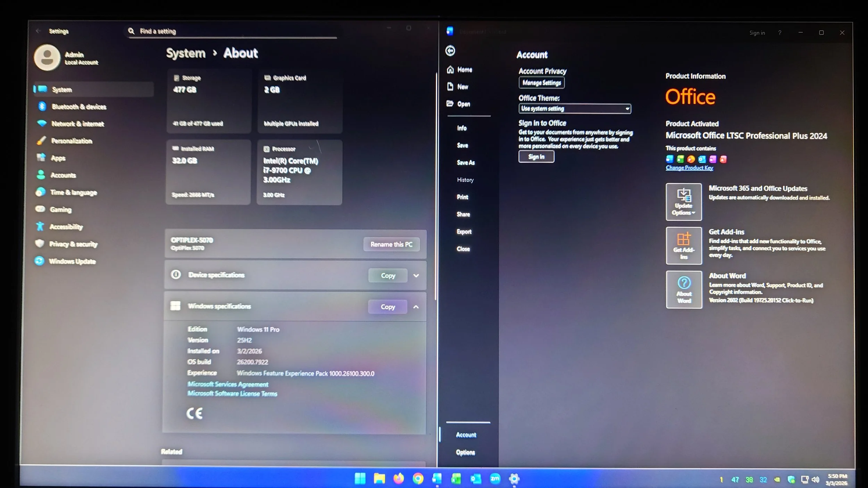This screenshot has width=868, height=488.
Task: Select Open in Word backstage menu
Action: tap(458, 104)
